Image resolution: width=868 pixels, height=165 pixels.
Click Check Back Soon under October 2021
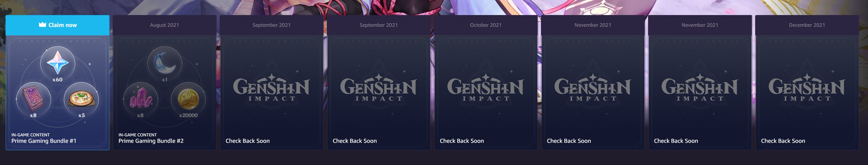pyautogui.click(x=462, y=141)
